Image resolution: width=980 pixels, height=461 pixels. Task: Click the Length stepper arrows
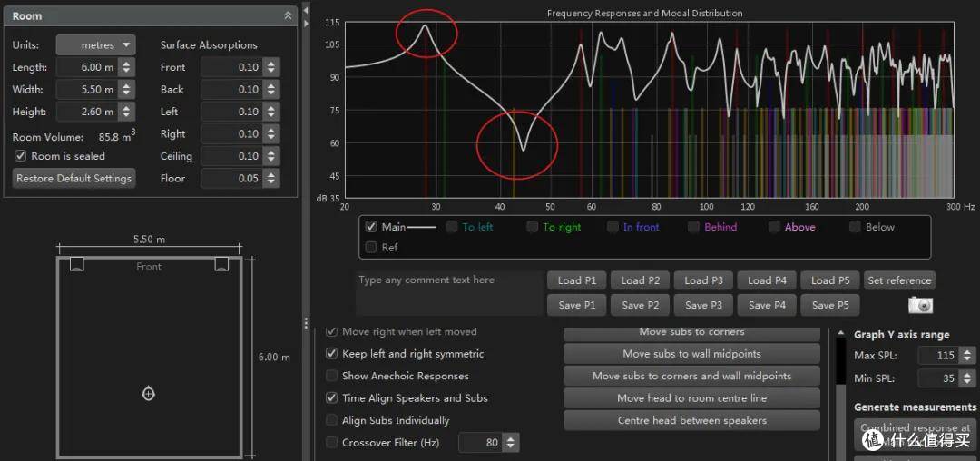pos(126,67)
